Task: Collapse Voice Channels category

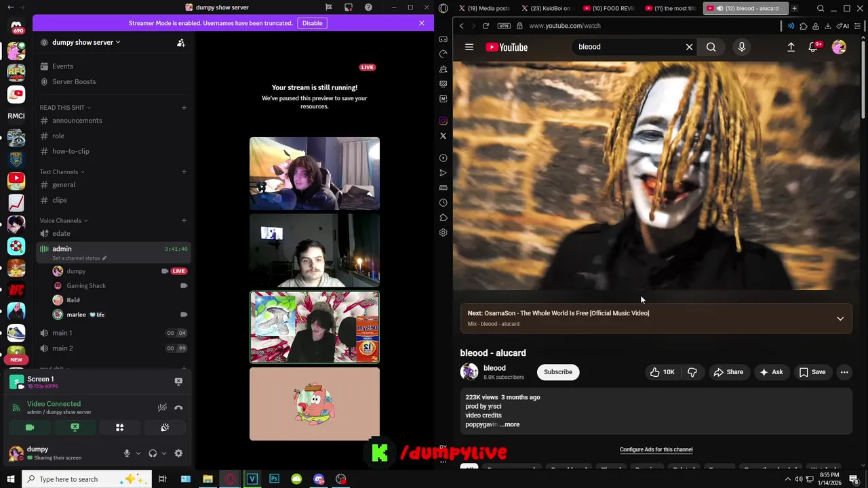Action: 64,221
